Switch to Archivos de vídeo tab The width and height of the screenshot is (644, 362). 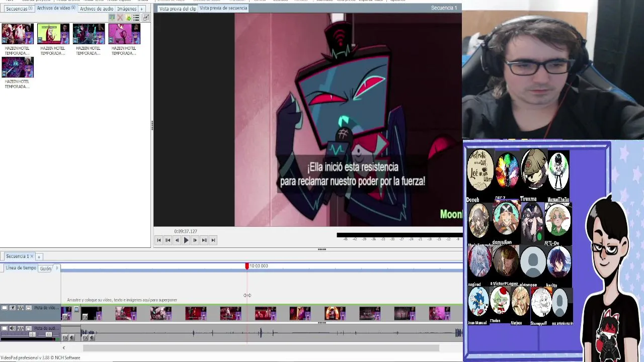pyautogui.click(x=55, y=8)
